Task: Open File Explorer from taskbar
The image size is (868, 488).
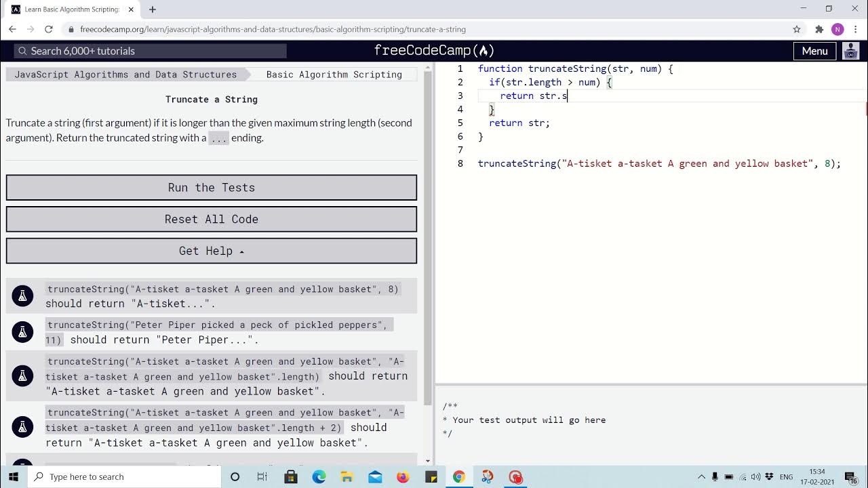Action: click(347, 476)
